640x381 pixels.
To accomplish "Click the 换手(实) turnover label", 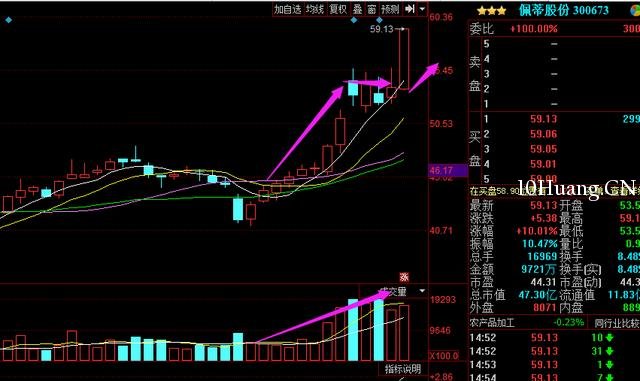I will pos(580,269).
